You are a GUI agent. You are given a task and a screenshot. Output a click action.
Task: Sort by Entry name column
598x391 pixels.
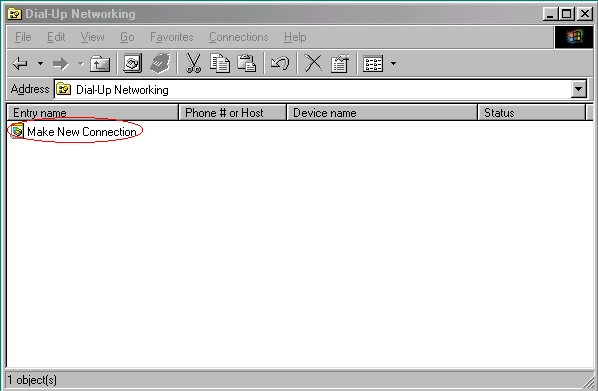coord(93,113)
